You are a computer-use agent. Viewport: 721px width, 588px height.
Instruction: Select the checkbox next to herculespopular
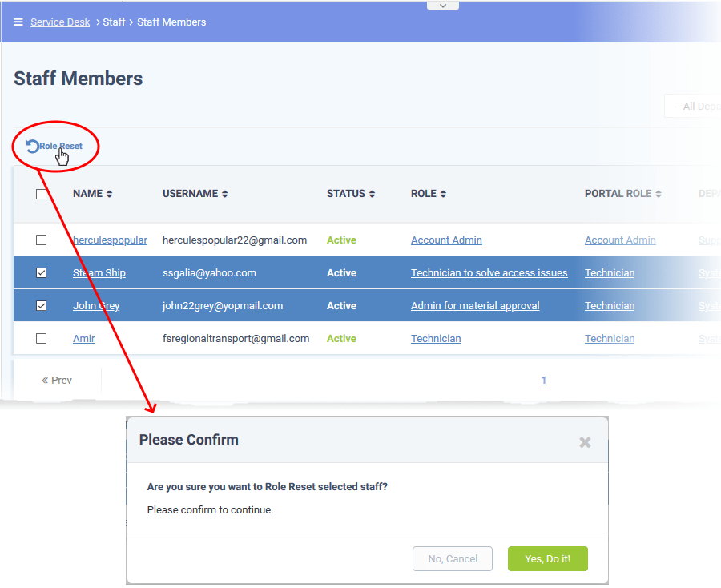point(42,240)
